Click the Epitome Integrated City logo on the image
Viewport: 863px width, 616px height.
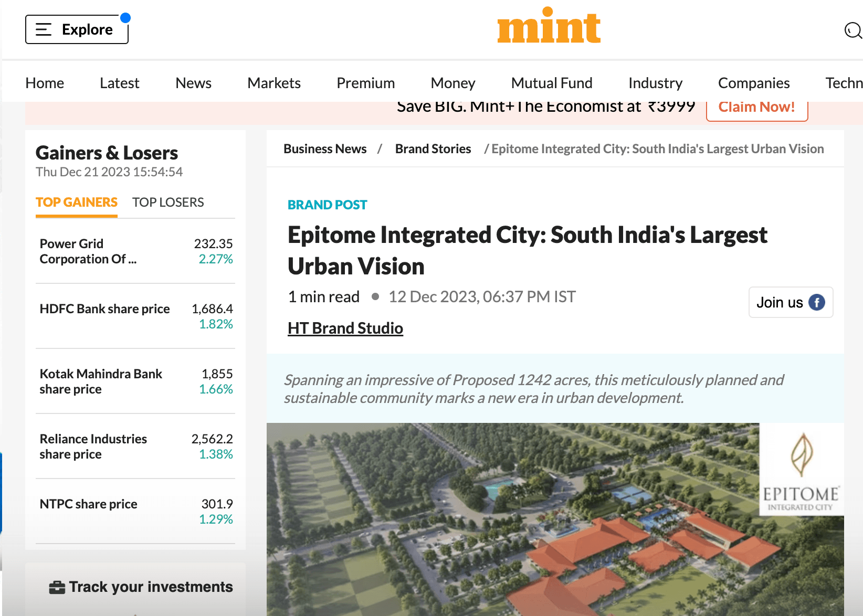point(801,470)
